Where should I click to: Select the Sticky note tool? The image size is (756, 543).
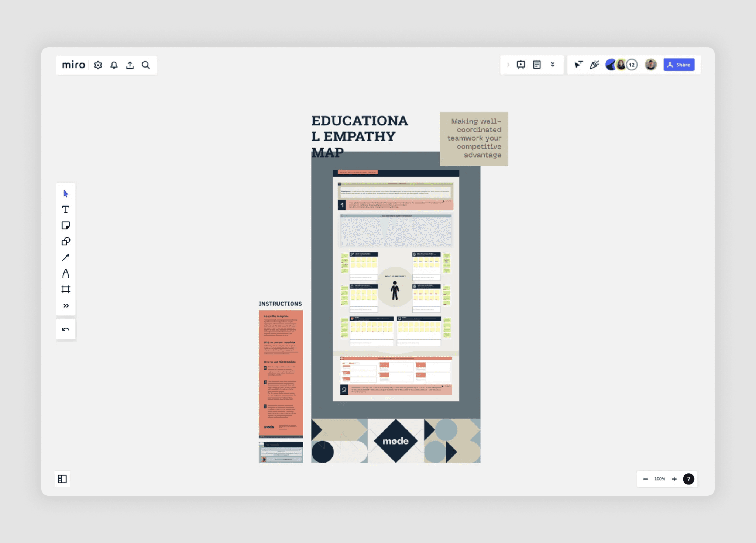tap(66, 225)
